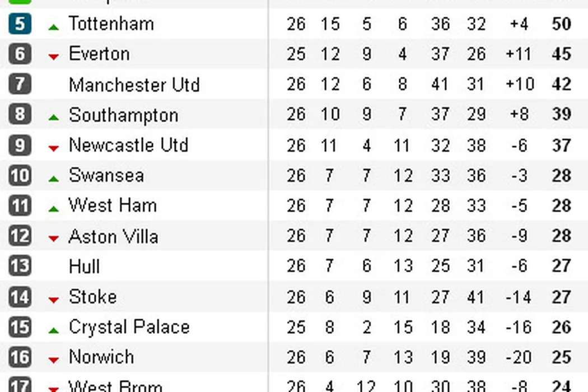This screenshot has height=392, width=588.
Task: Click the red down arrow by Newcastle Utd
Action: point(54,148)
